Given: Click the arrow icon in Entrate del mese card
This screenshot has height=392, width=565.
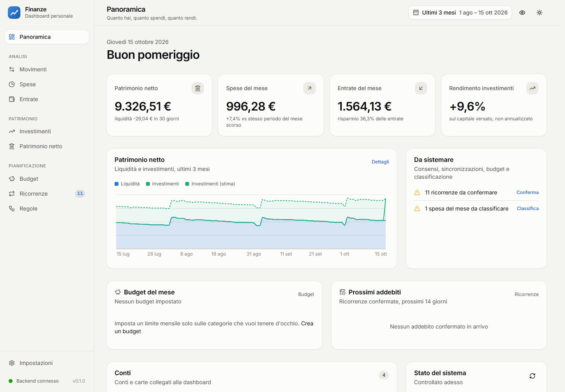Looking at the screenshot, I should [421, 88].
